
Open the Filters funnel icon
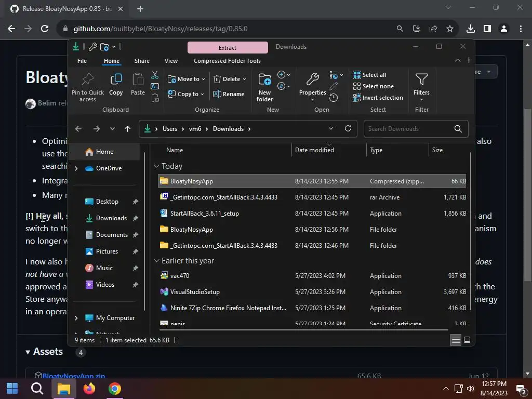tap(421, 79)
